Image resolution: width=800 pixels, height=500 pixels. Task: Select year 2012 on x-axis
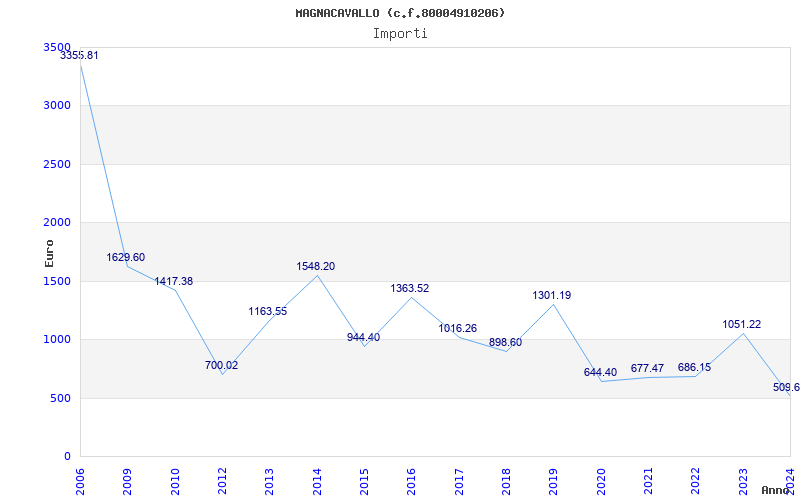click(x=222, y=480)
